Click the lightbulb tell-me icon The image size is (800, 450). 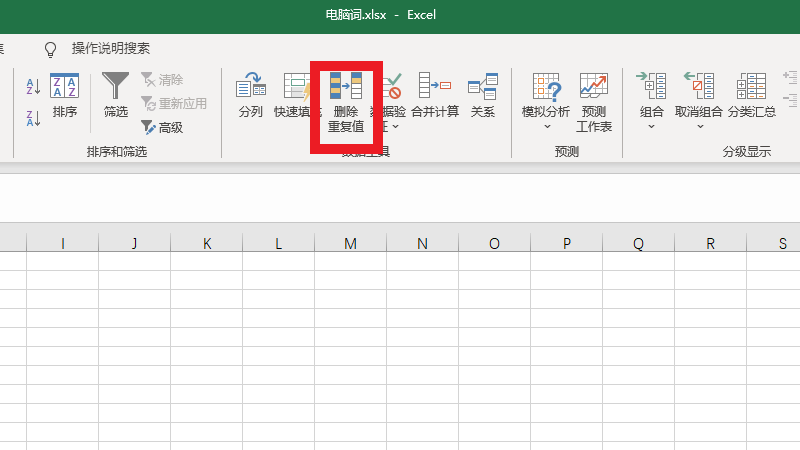pos(50,49)
